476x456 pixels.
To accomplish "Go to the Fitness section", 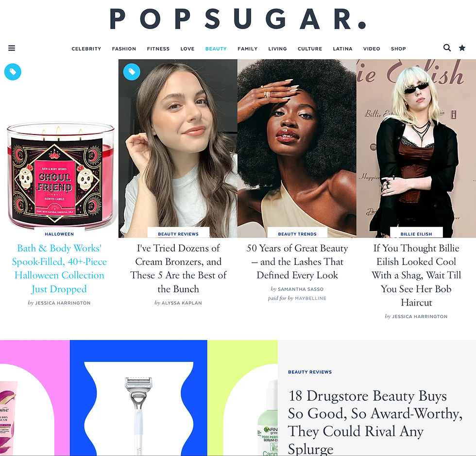I will click(158, 49).
